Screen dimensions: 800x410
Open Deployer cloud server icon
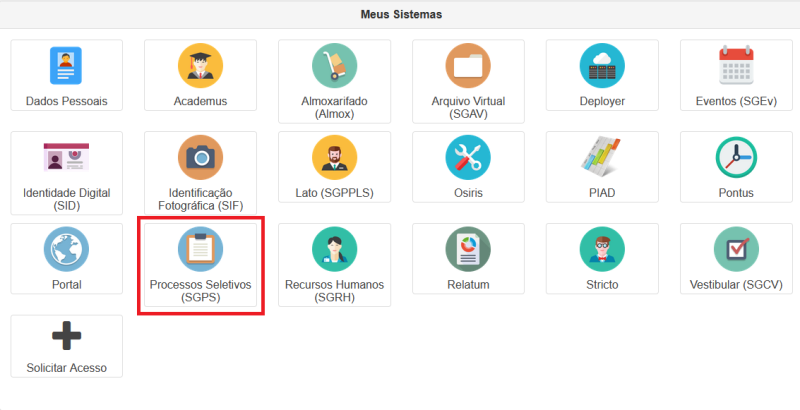[x=602, y=67]
